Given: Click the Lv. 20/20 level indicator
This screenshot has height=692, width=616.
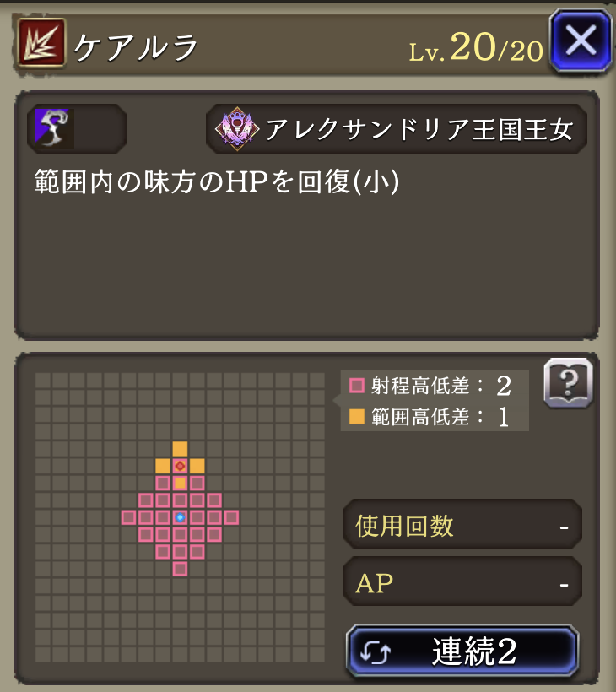Looking at the screenshot, I should (x=476, y=47).
